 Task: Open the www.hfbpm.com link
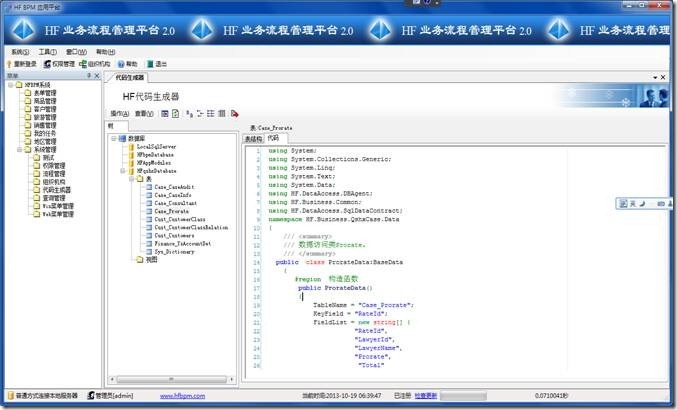click(182, 396)
